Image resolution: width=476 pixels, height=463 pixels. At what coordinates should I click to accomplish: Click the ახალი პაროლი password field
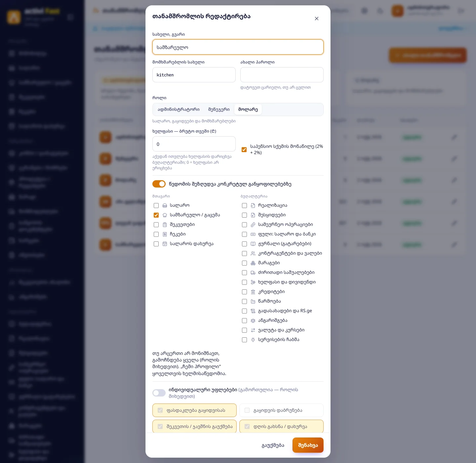tap(282, 75)
